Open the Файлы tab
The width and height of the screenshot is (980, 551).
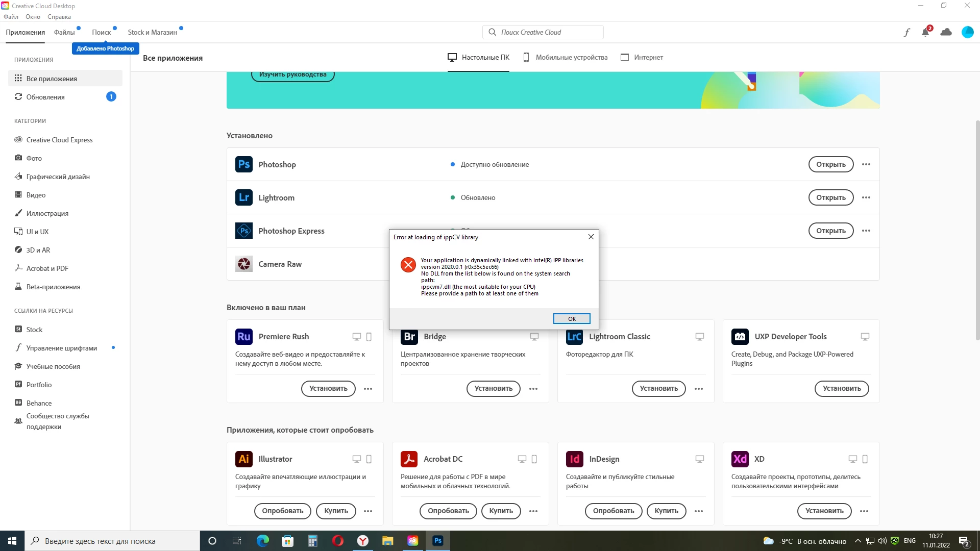[x=64, y=32]
